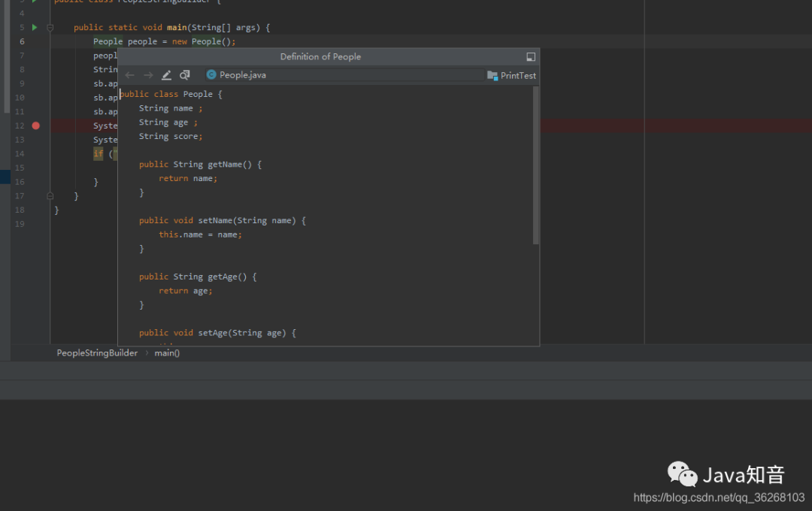Click the PrintTest module folder icon
The height and width of the screenshot is (511, 812).
coord(492,76)
